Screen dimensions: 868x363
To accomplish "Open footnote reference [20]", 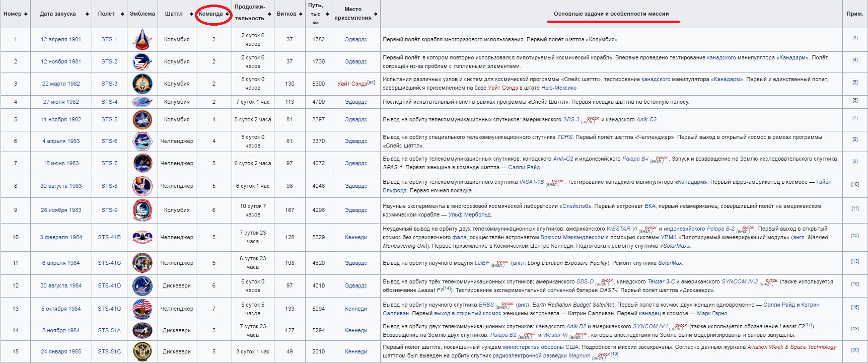I will [x=855, y=350].
